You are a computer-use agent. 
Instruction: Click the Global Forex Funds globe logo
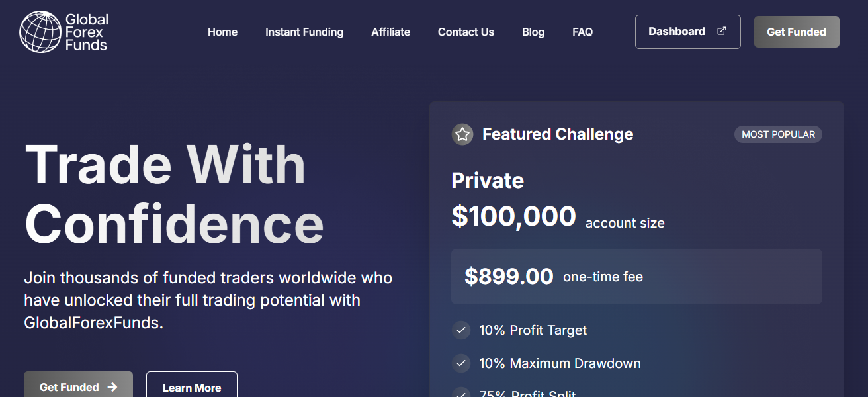pos(40,31)
